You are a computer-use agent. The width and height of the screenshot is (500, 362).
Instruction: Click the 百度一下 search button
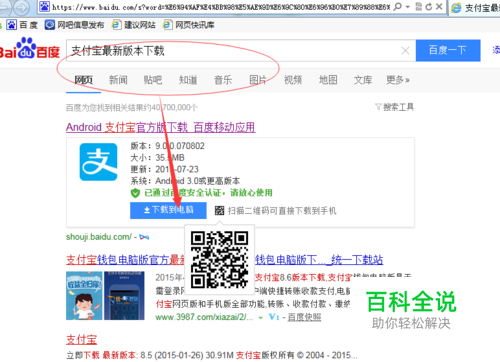click(448, 50)
